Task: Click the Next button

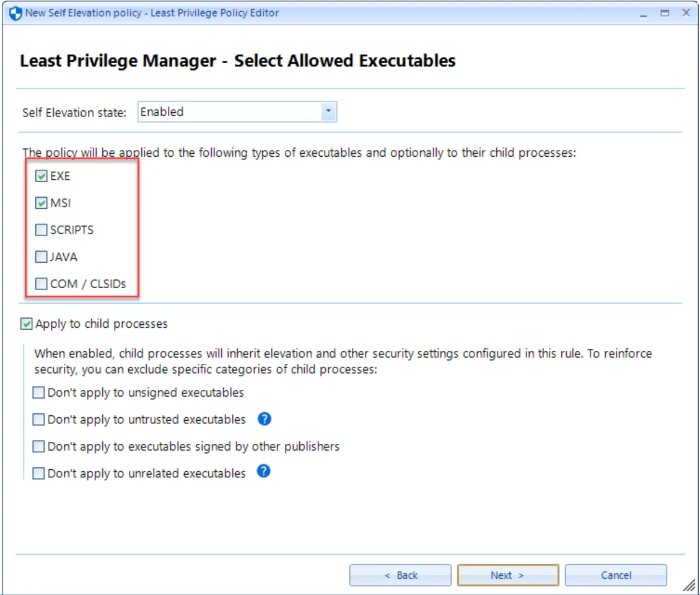Action: pos(507,575)
